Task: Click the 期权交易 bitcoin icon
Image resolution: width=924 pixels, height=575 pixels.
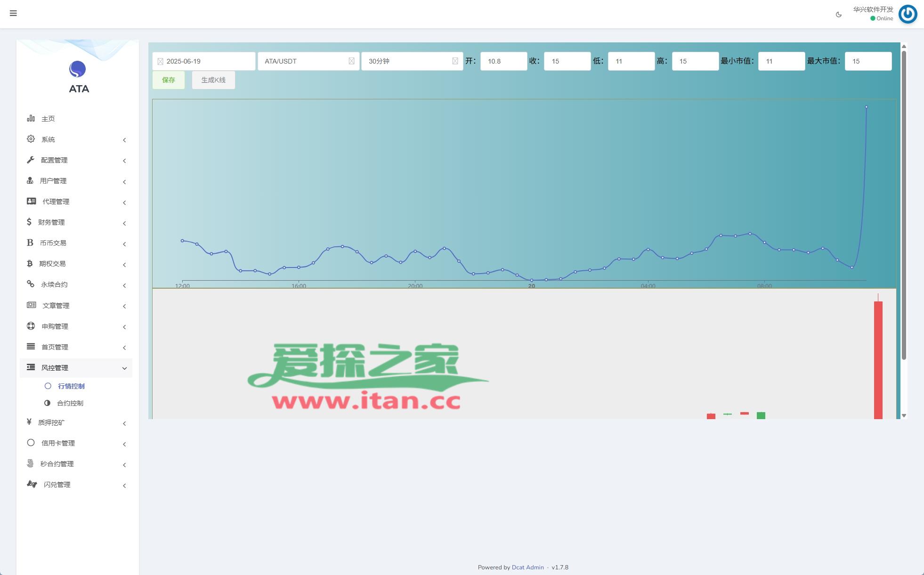Action: tap(30, 263)
